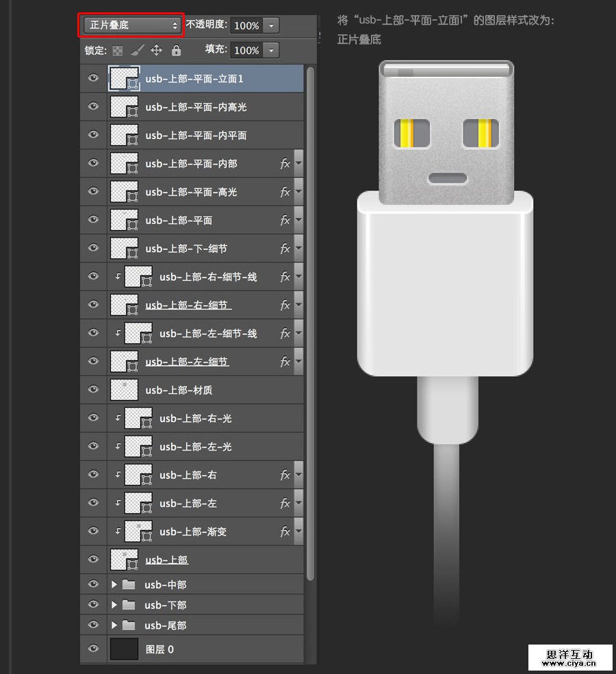Image resolution: width=616 pixels, height=674 pixels.
Task: Click the lock transparent pixels icon
Action: point(117,50)
